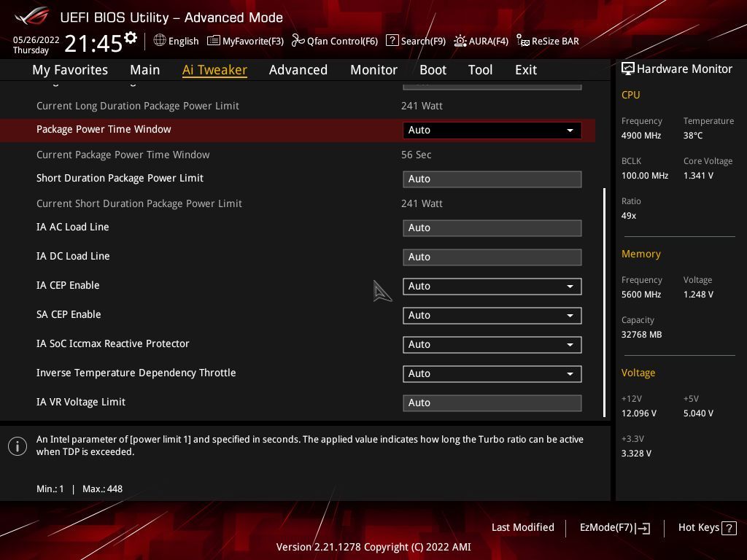Click the IA DC Load Line field
Viewport: 747px width, 560px height.
click(x=492, y=257)
